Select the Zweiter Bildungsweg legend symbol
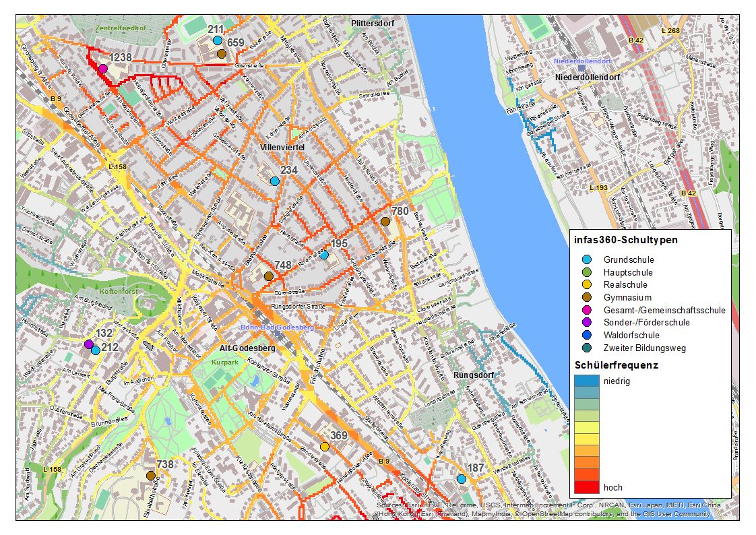Screen dimensions: 756x535 (586, 348)
